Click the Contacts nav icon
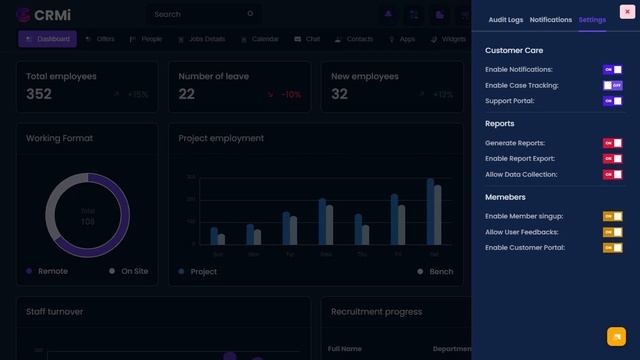Viewport: 640px width, 360px height. 338,39
